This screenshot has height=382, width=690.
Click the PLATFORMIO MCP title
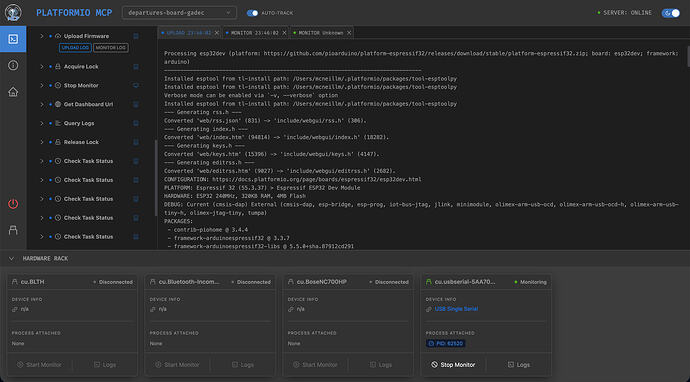(74, 13)
